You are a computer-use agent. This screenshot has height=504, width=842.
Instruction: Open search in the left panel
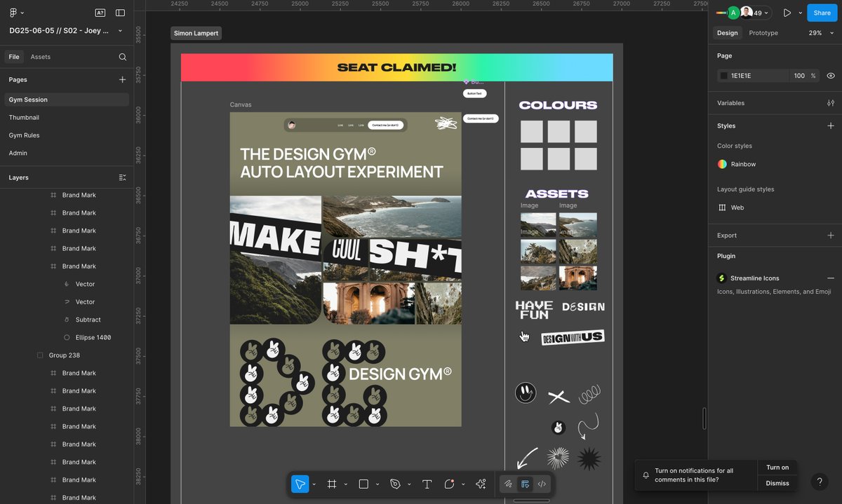123,57
